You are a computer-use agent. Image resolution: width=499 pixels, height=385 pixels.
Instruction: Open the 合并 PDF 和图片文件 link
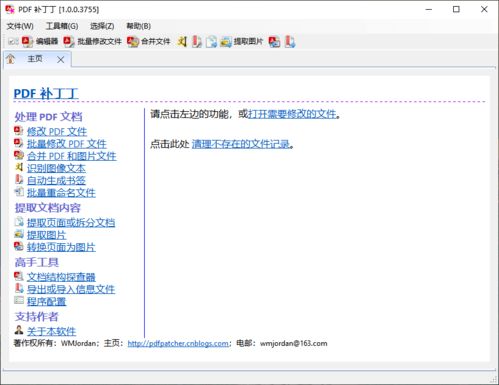click(x=72, y=156)
